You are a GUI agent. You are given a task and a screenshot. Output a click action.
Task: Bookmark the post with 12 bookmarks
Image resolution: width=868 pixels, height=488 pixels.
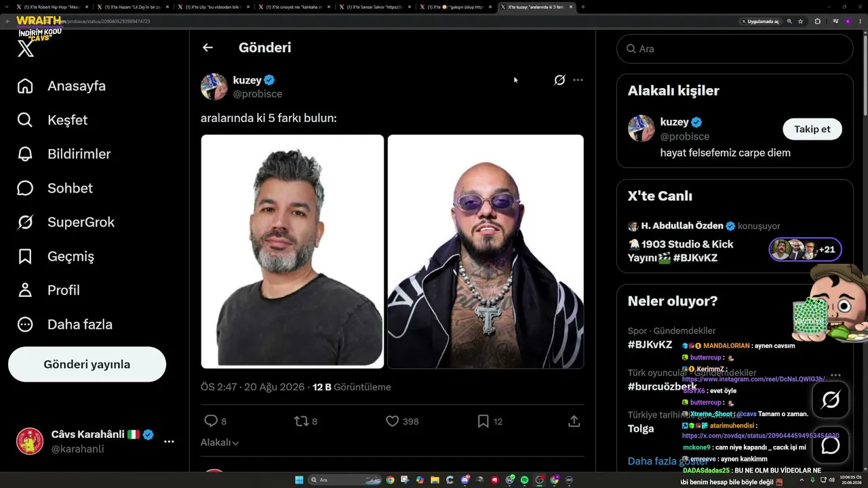click(483, 421)
